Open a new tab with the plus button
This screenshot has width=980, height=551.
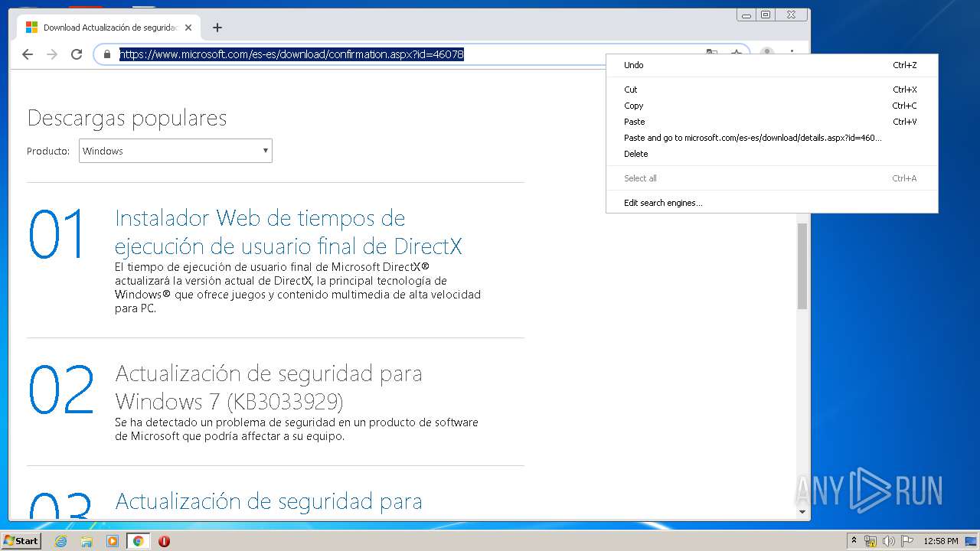tap(217, 28)
